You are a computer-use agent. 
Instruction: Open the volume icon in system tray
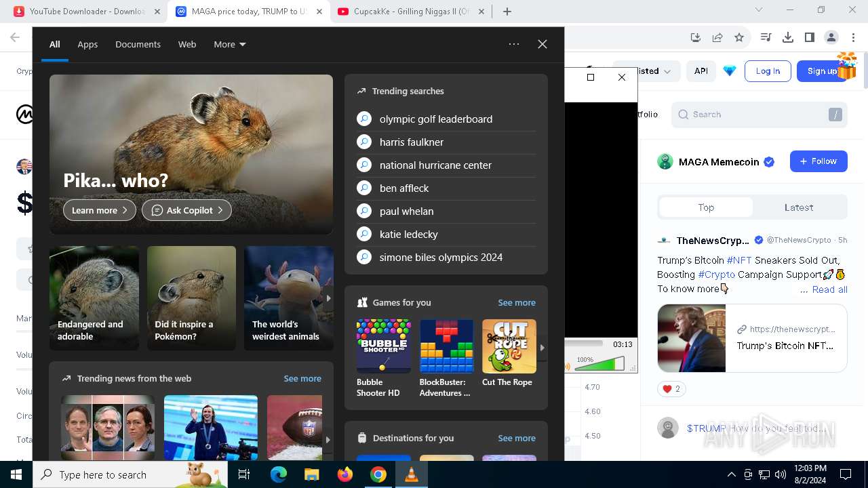click(x=781, y=474)
